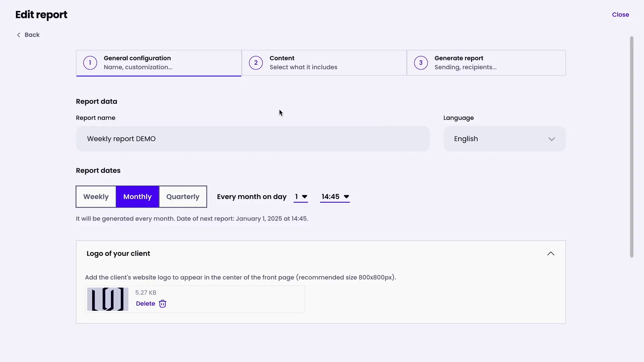The height and width of the screenshot is (362, 644).
Task: Click the 'Report name' field label
Action: point(96,118)
